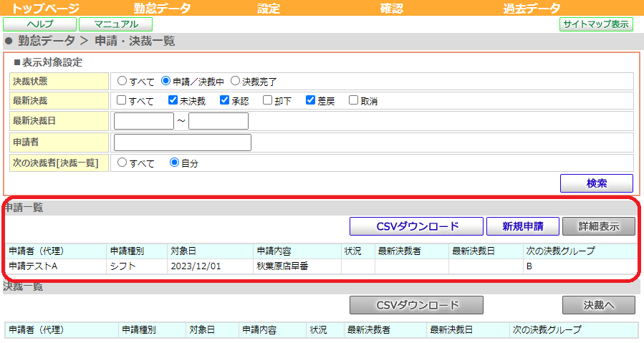The width and height of the screenshot is (644, 343).
Task: Download CSV in the 申請一覧 section
Action: click(x=416, y=226)
